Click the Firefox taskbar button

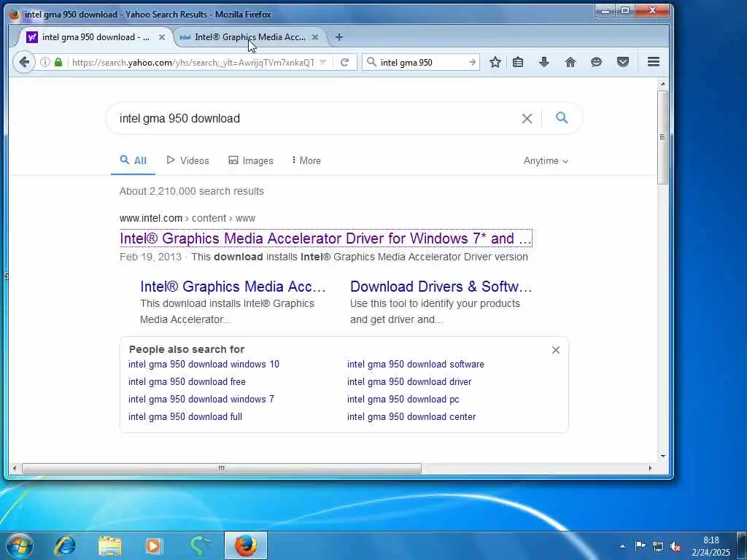point(245,545)
